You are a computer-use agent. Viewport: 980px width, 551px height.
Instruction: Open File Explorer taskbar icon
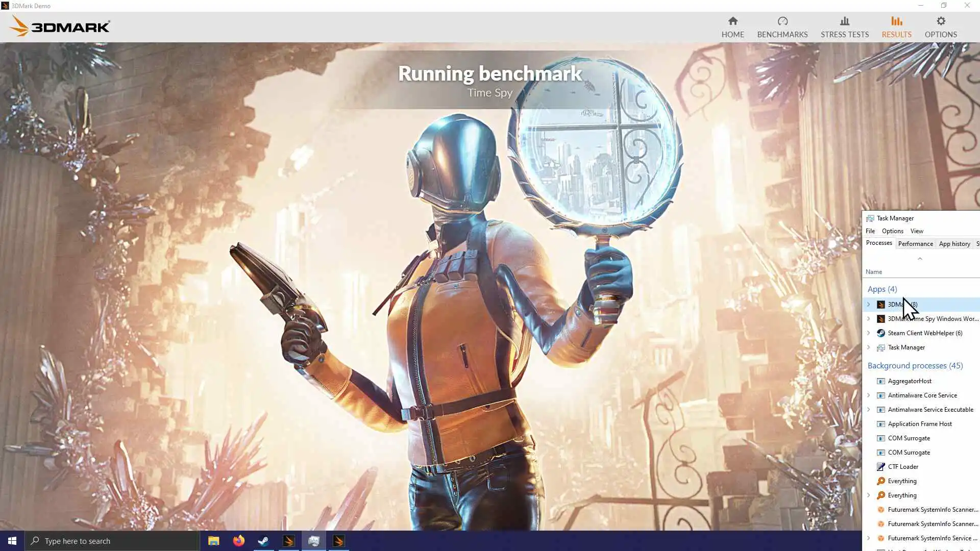(x=213, y=541)
